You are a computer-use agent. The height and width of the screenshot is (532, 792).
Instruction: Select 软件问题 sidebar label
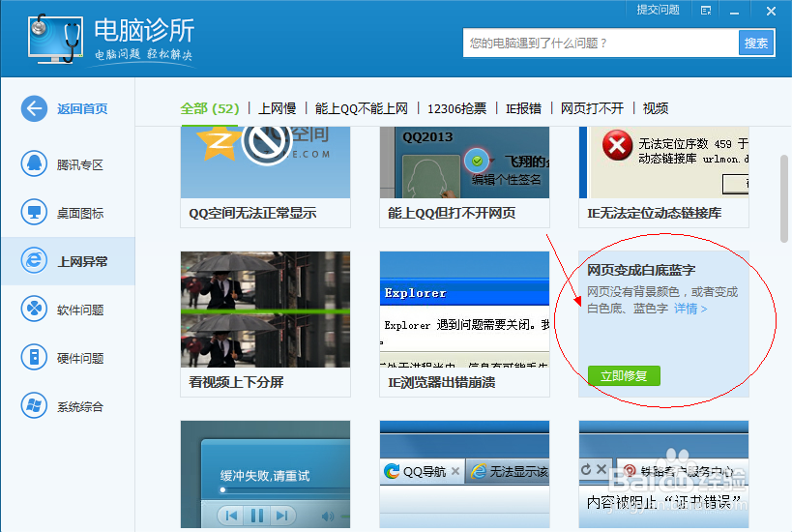(80, 310)
